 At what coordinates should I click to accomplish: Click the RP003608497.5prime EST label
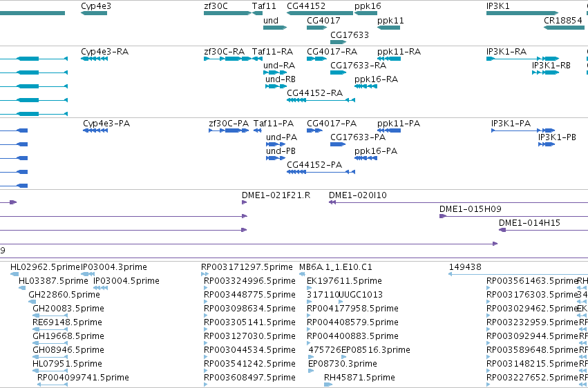pos(249,378)
